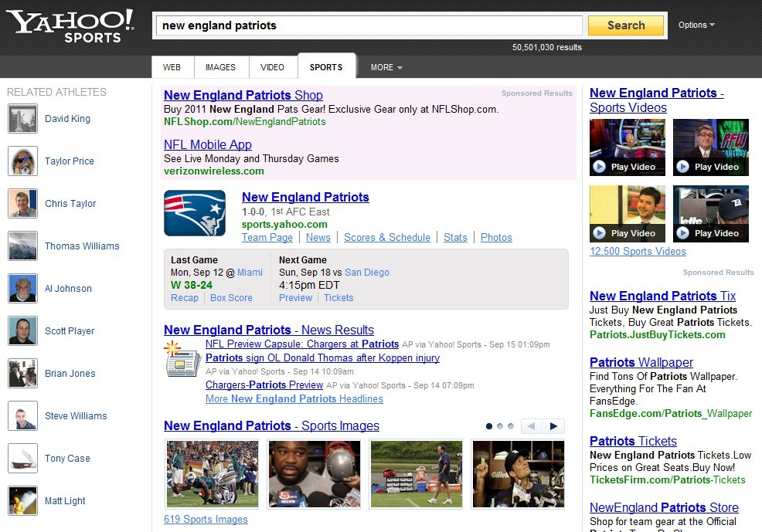Open the Box Score link
Viewport: 762px width, 532px height.
pos(231,297)
